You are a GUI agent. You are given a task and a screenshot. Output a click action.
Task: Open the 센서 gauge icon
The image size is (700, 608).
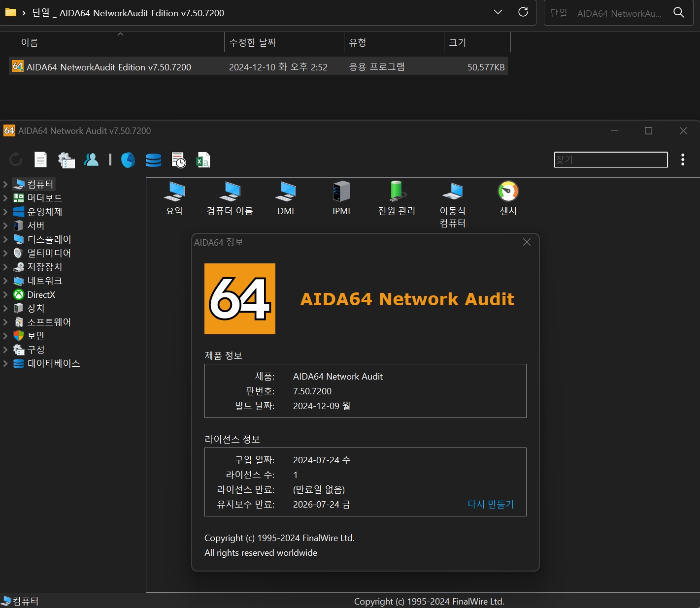click(508, 198)
